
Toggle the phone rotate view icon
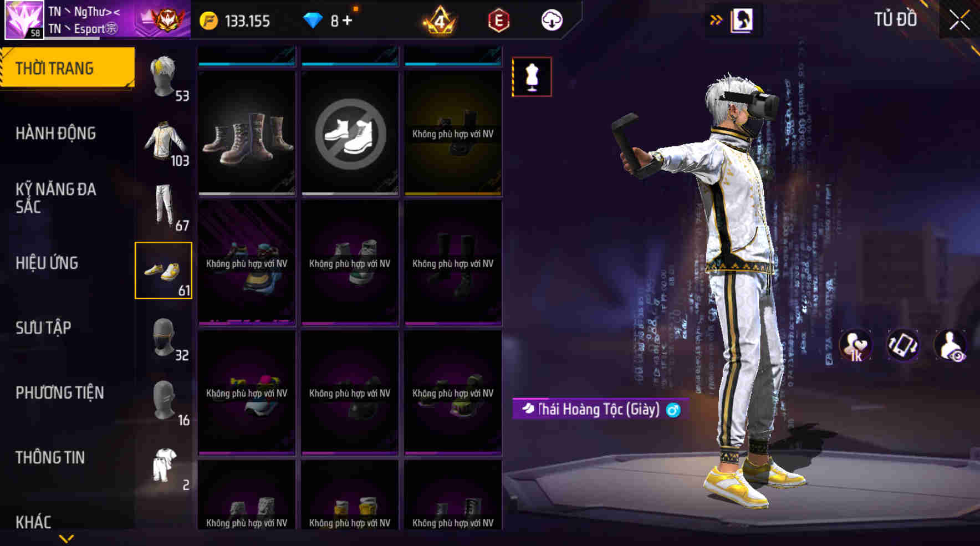[x=902, y=345]
